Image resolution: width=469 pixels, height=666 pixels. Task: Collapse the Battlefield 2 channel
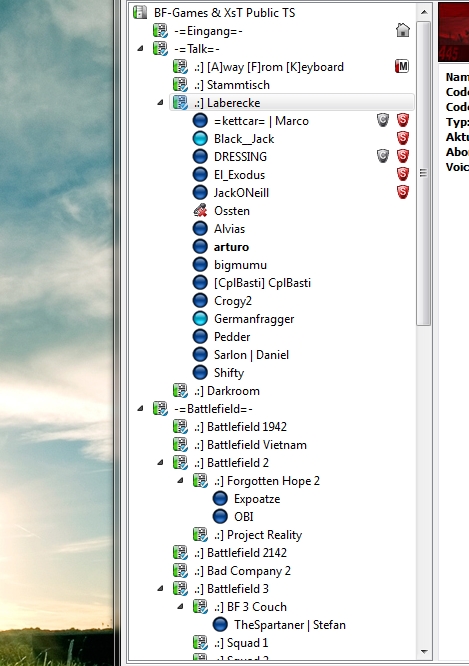point(160,463)
